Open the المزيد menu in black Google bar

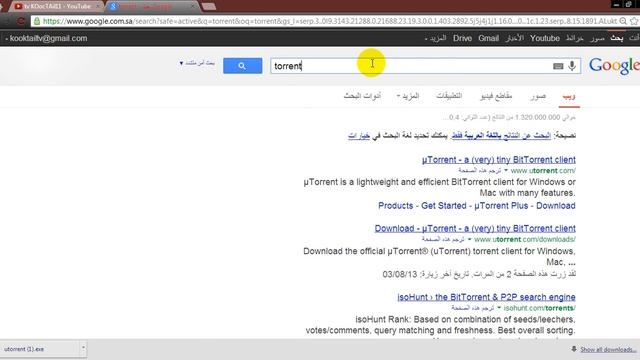pos(436,38)
